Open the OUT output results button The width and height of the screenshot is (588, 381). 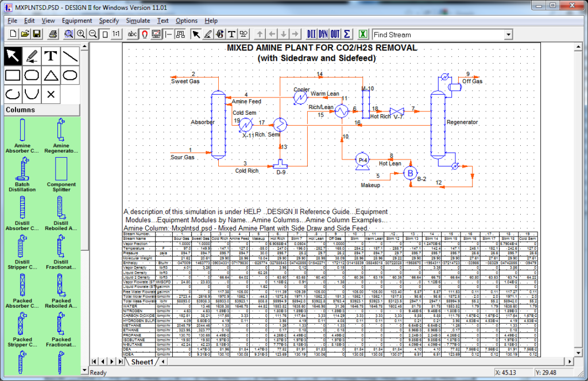(x=335, y=34)
